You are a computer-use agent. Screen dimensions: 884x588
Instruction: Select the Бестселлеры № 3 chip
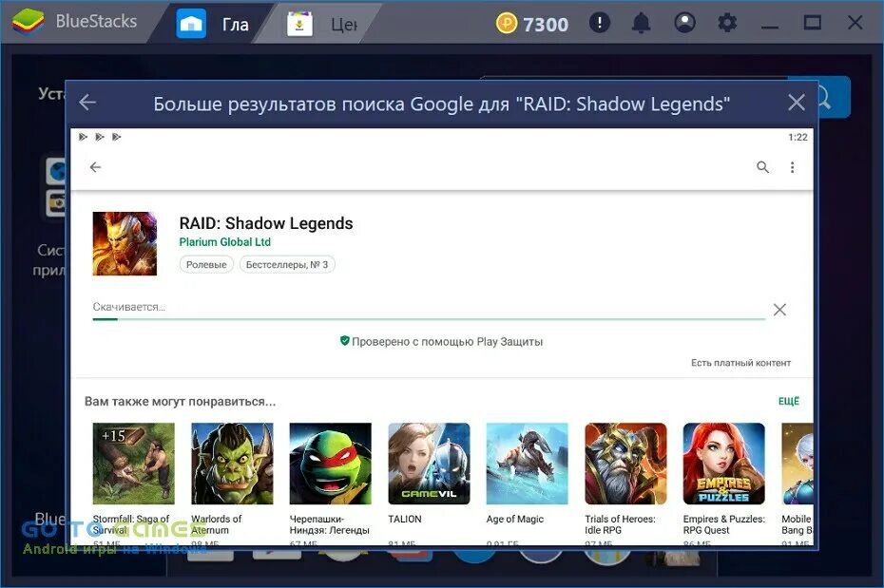(287, 264)
